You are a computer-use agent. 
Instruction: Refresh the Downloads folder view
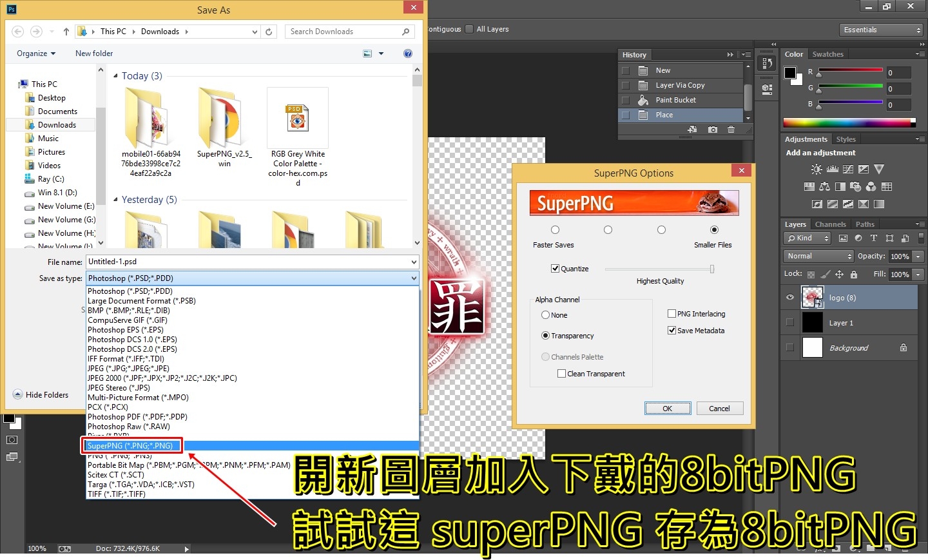click(x=269, y=32)
